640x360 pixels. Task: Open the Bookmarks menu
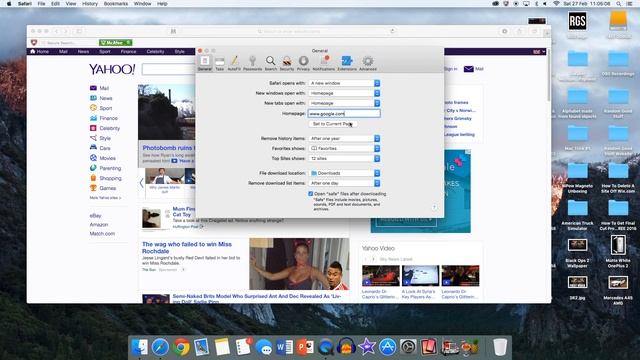pos(116,4)
